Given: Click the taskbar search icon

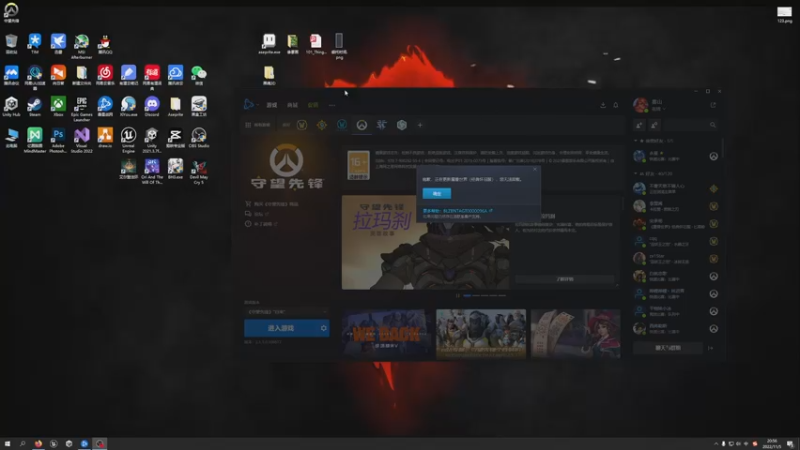Looking at the screenshot, I should click(22, 444).
